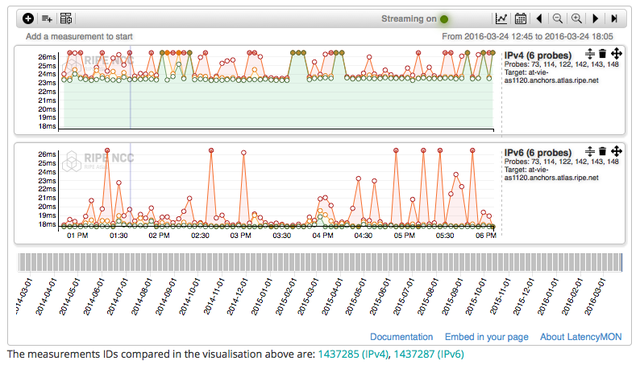Viewport: 640px width, 365px height.
Task: Delete the IPv6 chart with trash icon
Action: (602, 151)
